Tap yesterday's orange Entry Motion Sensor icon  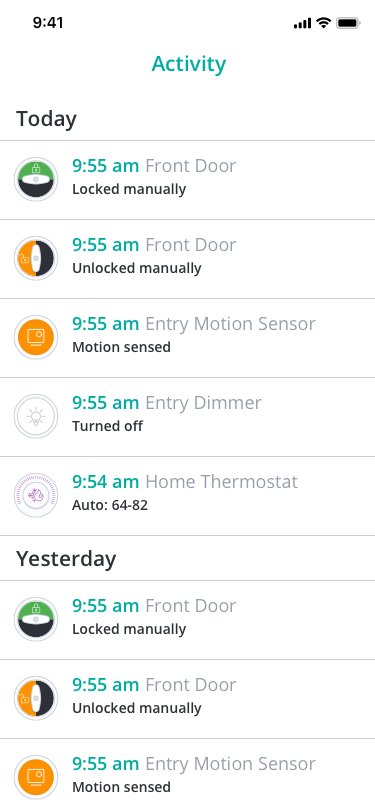[36, 777]
